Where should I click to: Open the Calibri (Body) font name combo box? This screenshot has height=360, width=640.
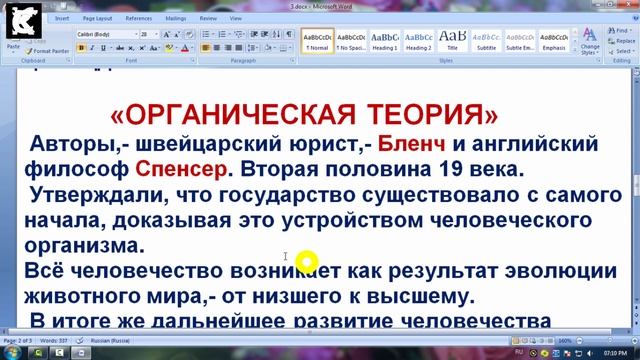107,35
